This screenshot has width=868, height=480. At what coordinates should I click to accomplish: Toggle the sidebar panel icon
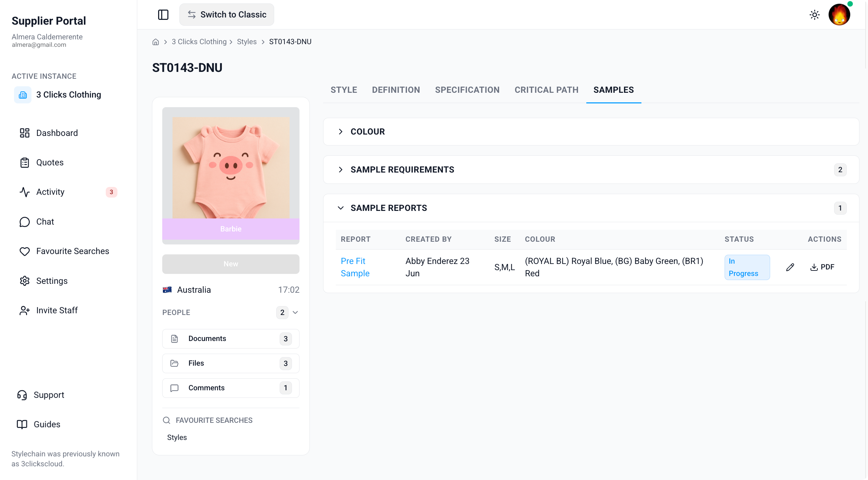(163, 15)
